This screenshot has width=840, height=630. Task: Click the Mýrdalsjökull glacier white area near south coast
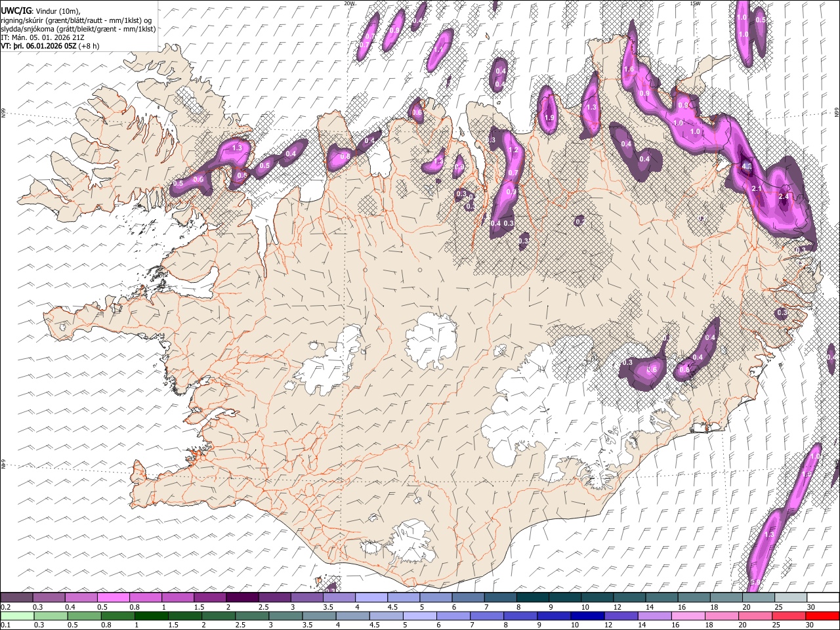(411, 542)
